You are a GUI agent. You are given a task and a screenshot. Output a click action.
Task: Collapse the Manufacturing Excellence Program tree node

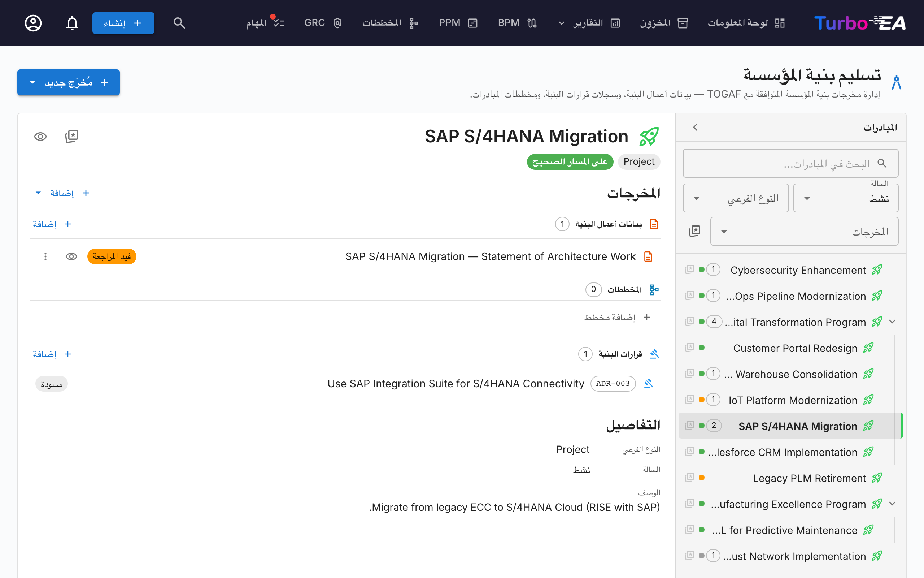[892, 504]
